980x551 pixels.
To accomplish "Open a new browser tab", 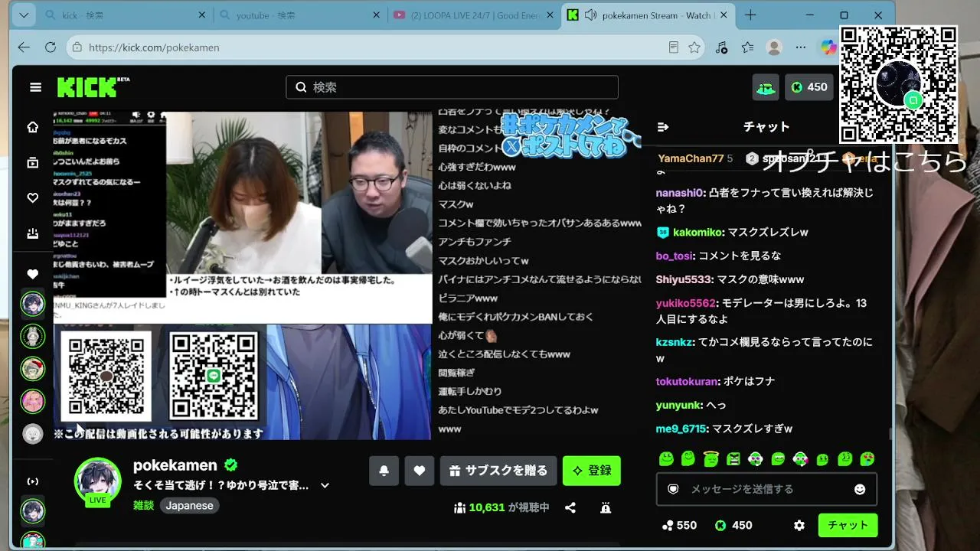I will pyautogui.click(x=750, y=15).
